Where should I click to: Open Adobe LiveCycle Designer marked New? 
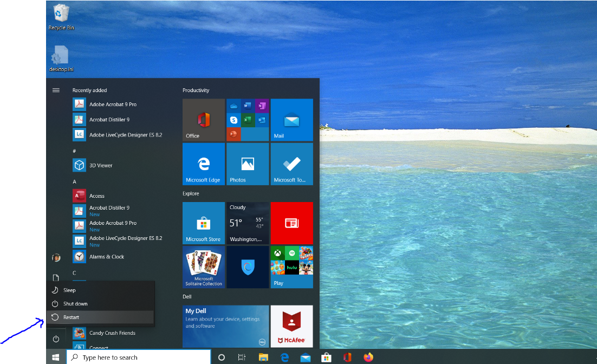pyautogui.click(x=118, y=242)
